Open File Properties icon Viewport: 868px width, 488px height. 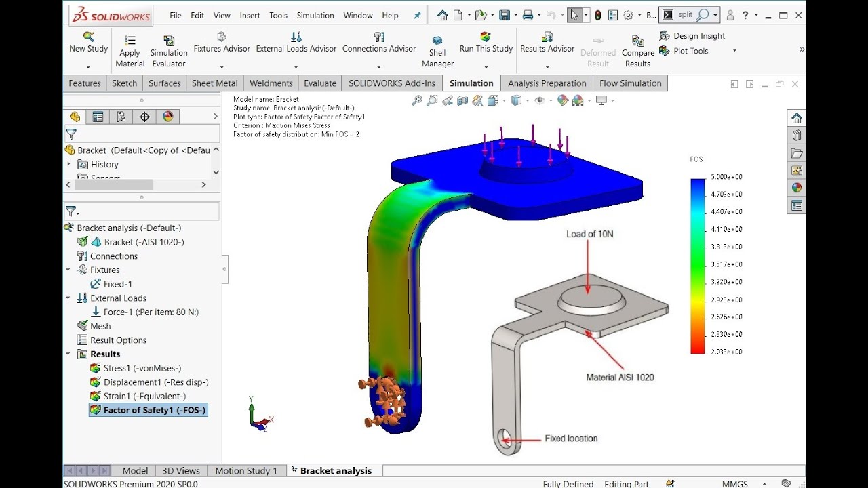tap(613, 15)
